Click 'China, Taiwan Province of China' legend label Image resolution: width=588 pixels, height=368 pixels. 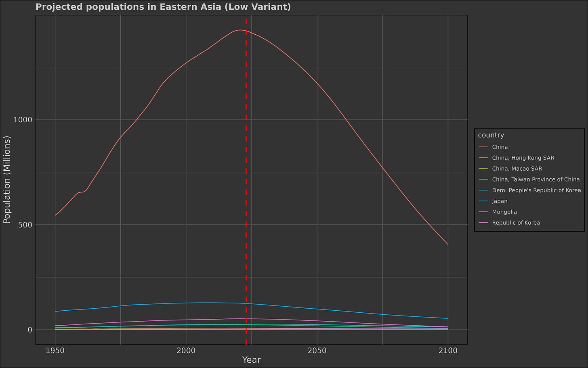(x=536, y=180)
